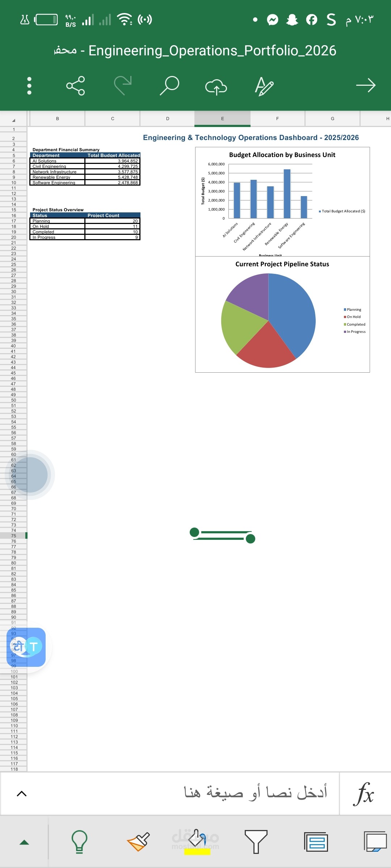Open the Find magnifier icon
391x868 pixels.
[169, 86]
